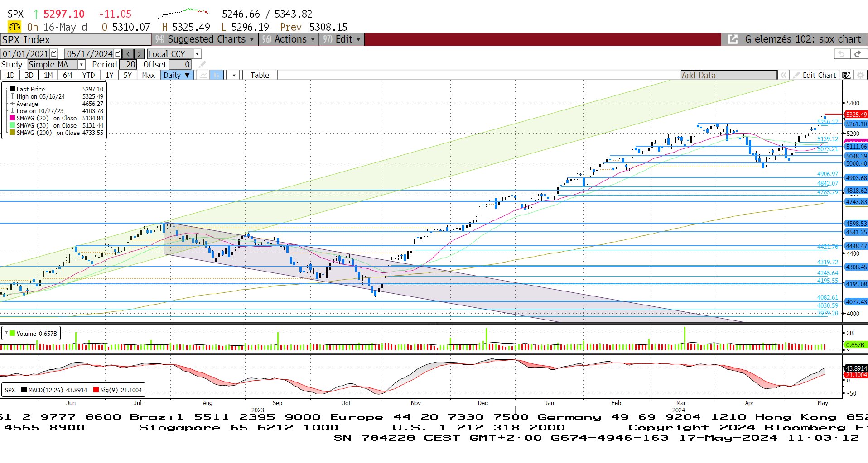This screenshot has height=463, width=868.
Task: Click the Add Data input field
Action: 728,75
